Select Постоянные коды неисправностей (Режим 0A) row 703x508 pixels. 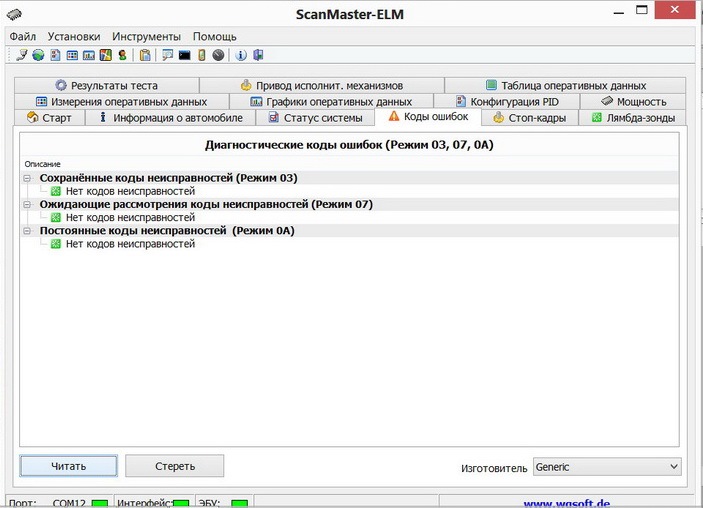click(350, 231)
